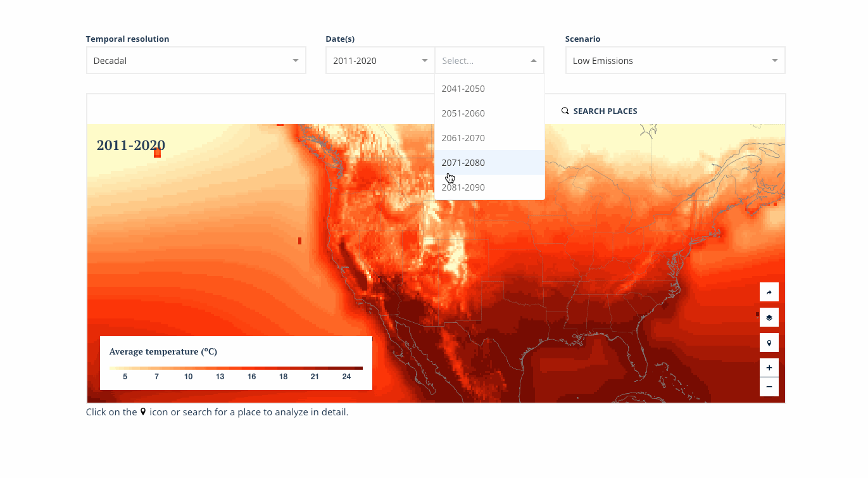Click the 2011-2020 map title label

point(131,144)
